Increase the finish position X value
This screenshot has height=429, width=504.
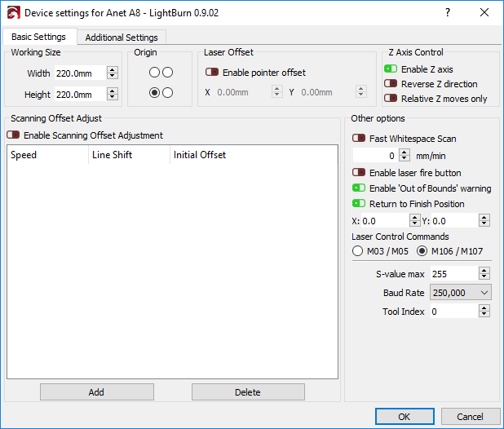(x=414, y=217)
